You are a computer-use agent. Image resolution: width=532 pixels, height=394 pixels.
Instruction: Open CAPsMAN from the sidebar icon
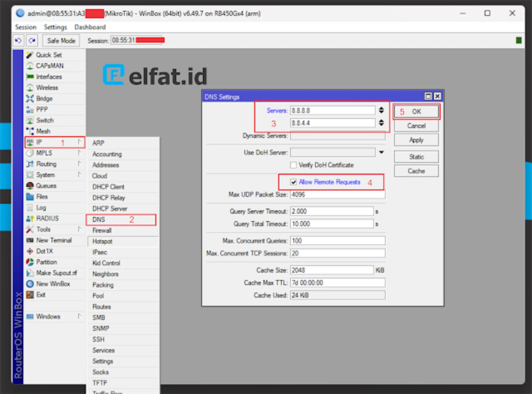tap(30, 66)
